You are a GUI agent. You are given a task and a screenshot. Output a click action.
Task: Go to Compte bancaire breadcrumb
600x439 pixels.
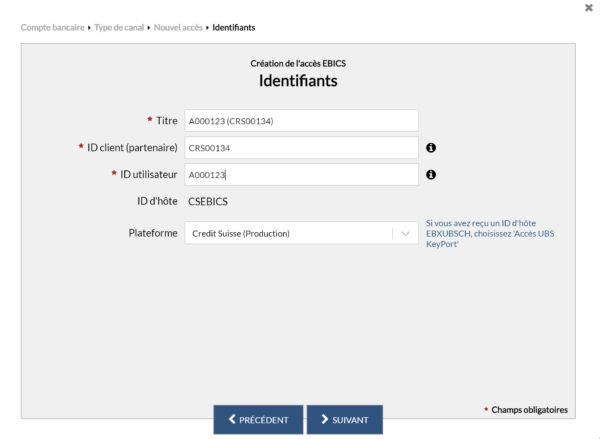coord(52,28)
